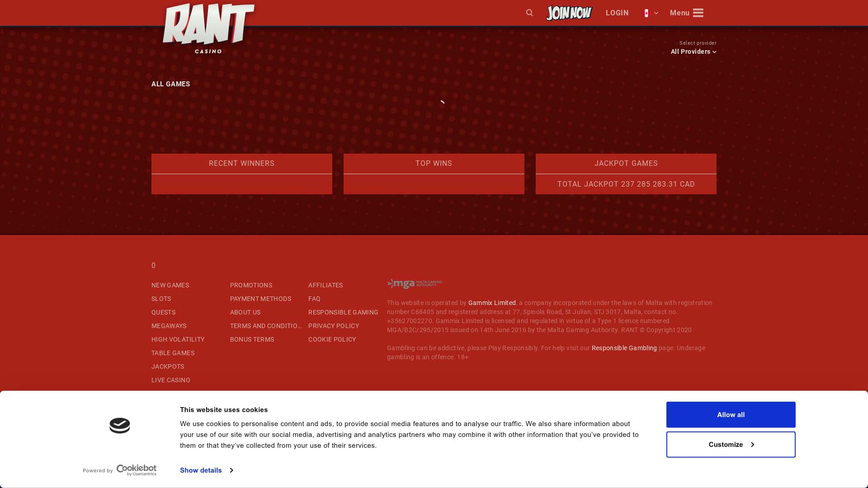Click the hamburger menu icon
Viewport: 868px width, 488px height.
[x=698, y=13]
